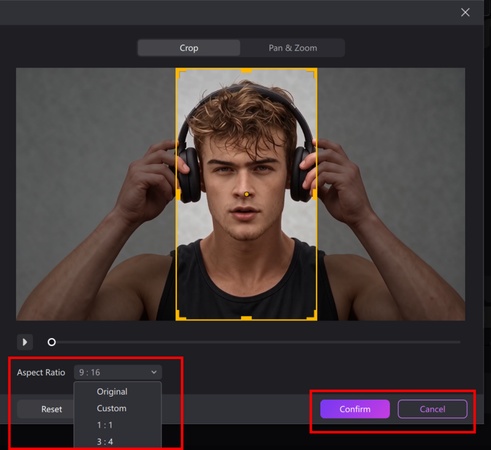
Task: Select the 1:1 aspect ratio option
Action: pos(105,425)
